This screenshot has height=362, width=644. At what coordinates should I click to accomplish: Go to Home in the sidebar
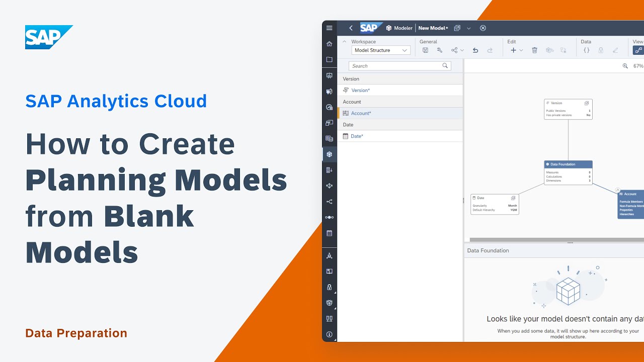[330, 44]
